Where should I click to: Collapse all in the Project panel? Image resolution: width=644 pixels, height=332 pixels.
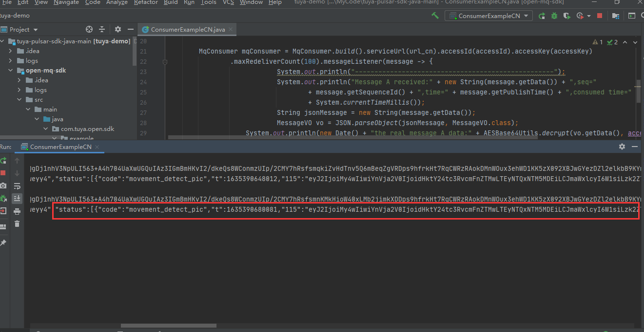click(x=102, y=30)
